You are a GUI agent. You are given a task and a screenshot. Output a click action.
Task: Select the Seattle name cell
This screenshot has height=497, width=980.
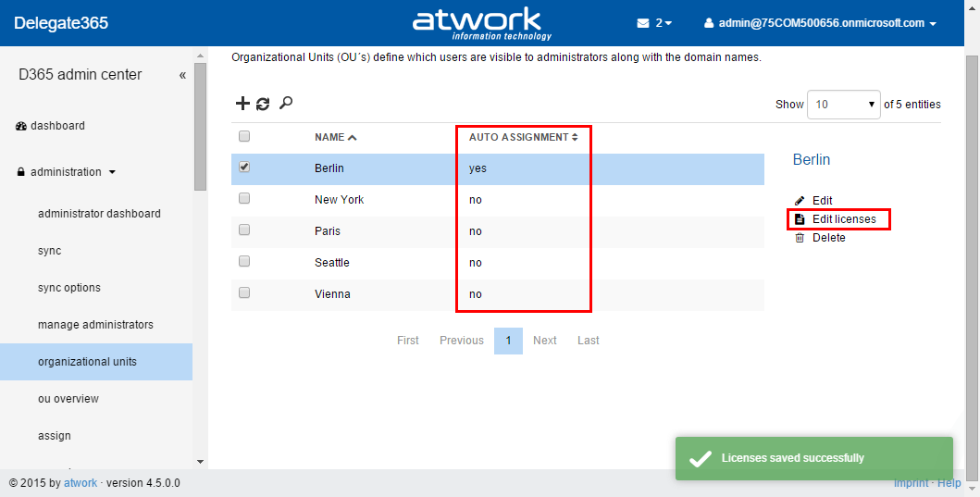click(x=332, y=263)
